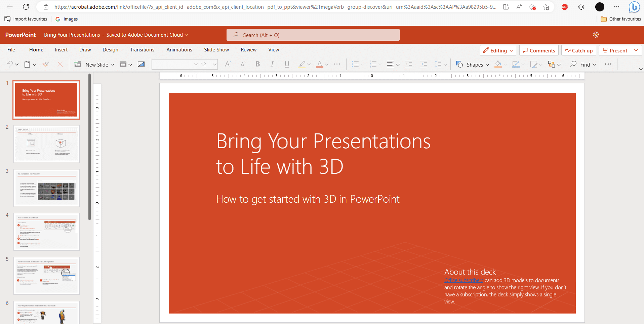The width and height of the screenshot is (644, 324).
Task: Expand the New Slide dropdown arrow
Action: [113, 65]
